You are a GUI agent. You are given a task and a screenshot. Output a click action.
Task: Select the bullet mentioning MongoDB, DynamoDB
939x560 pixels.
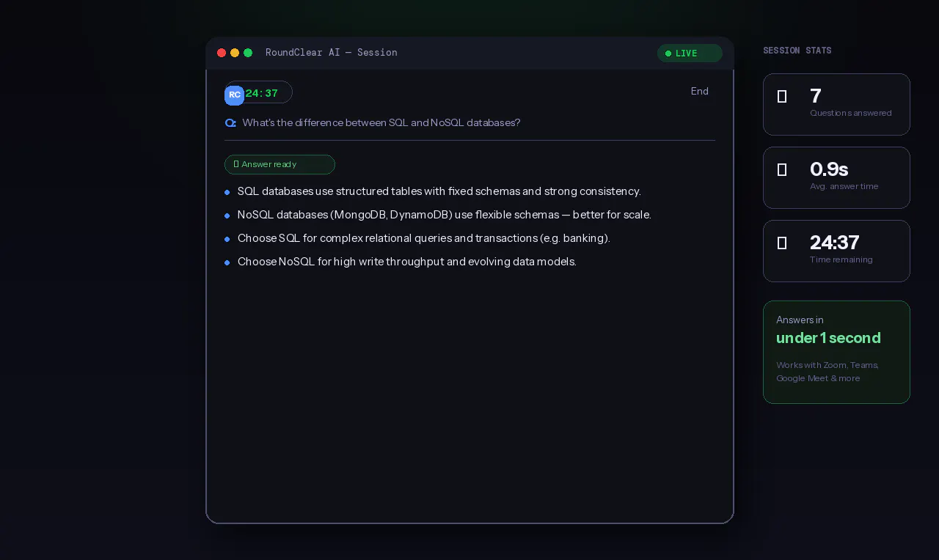click(445, 215)
